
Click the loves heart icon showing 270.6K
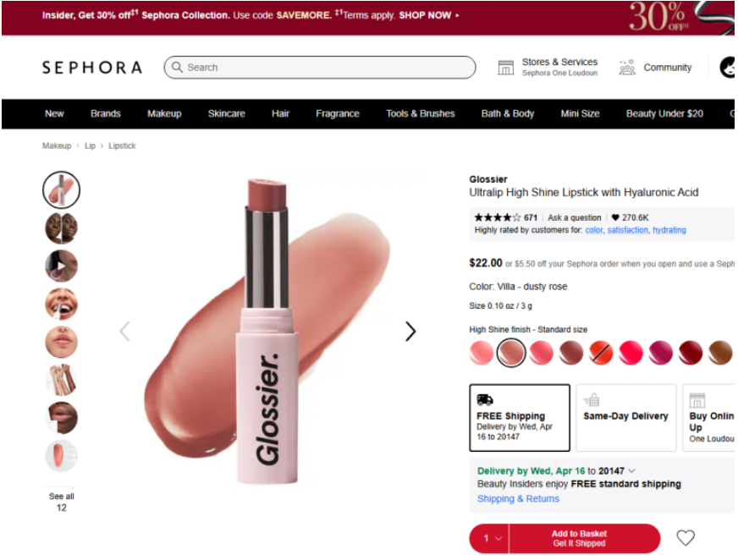tap(614, 217)
